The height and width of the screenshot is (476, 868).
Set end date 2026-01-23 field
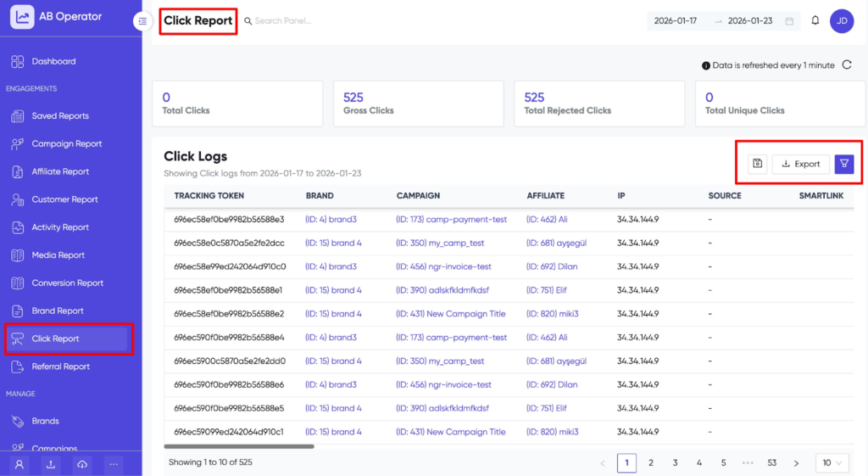pyautogui.click(x=750, y=21)
